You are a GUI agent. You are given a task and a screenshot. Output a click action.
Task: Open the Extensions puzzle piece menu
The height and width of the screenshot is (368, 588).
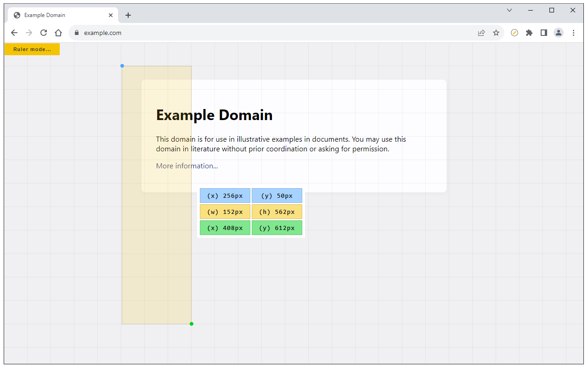pos(529,33)
